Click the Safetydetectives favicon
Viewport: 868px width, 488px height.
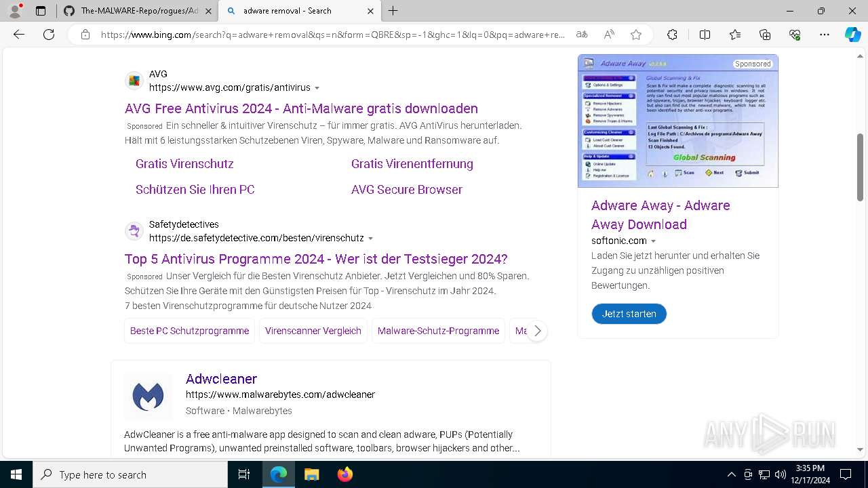coord(134,231)
